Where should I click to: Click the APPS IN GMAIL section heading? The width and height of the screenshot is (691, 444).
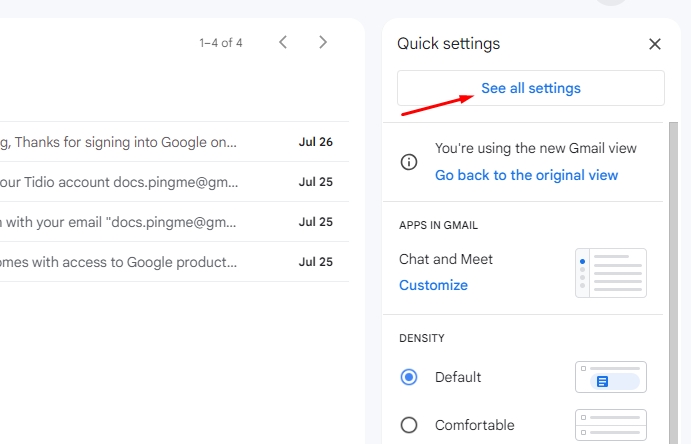click(438, 225)
